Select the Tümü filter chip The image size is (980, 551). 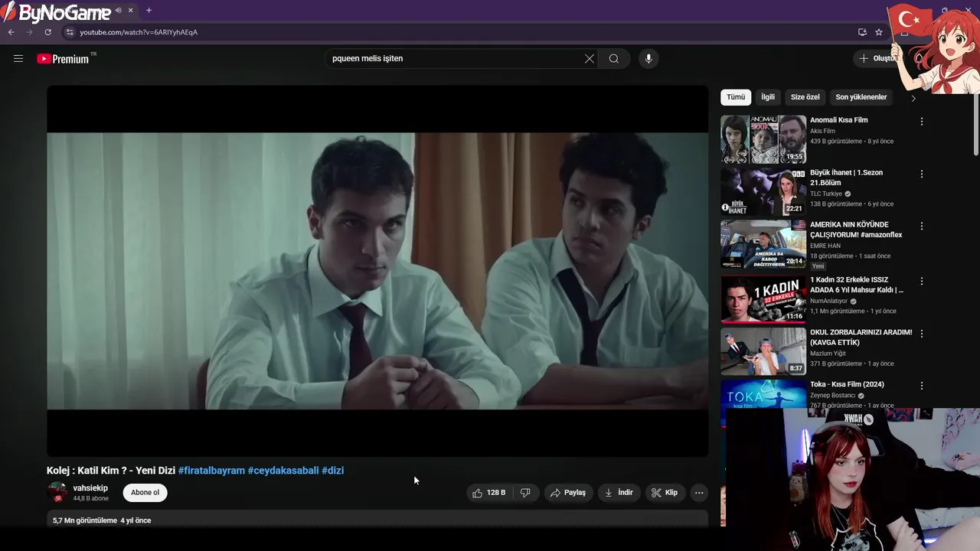736,97
